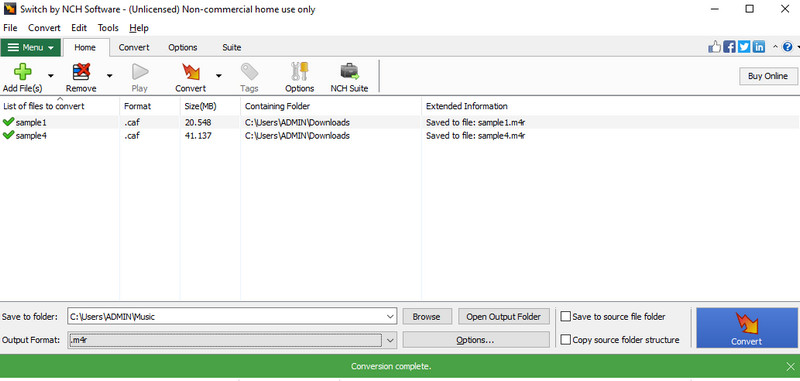Click the Play toolbar icon
The width and height of the screenshot is (800, 381).
tap(140, 72)
